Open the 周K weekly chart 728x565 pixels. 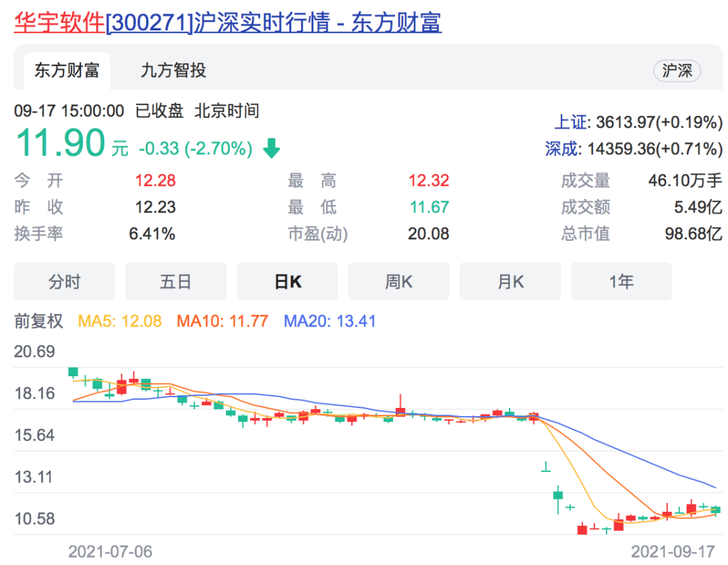click(398, 281)
